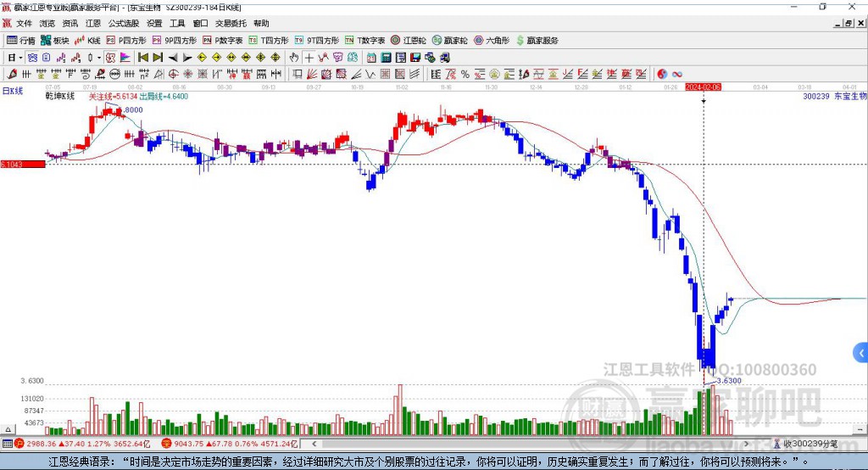Image resolution: width=868 pixels, height=470 pixels.
Task: Click the circled target crosshair icon
Action: click(173, 75)
